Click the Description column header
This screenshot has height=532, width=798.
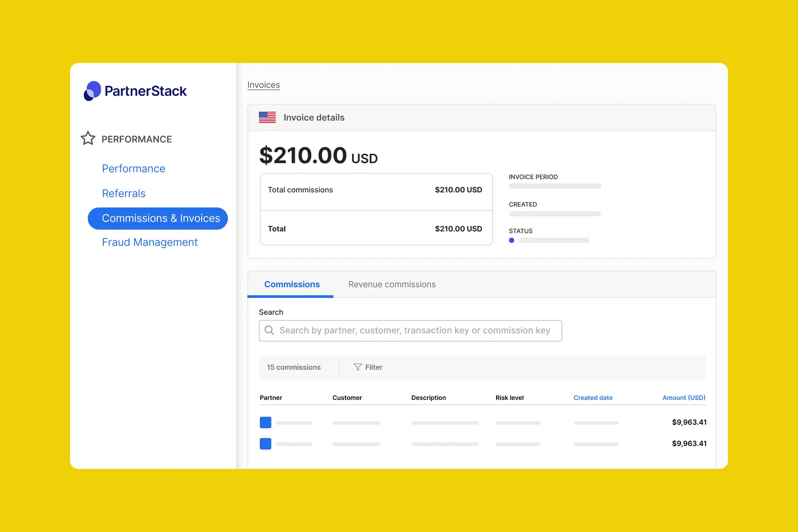[x=429, y=398]
